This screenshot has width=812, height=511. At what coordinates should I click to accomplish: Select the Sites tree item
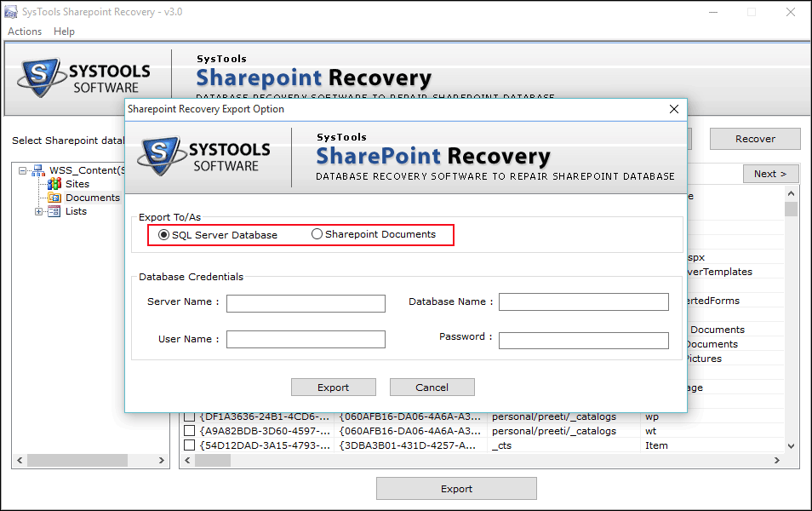[77, 184]
